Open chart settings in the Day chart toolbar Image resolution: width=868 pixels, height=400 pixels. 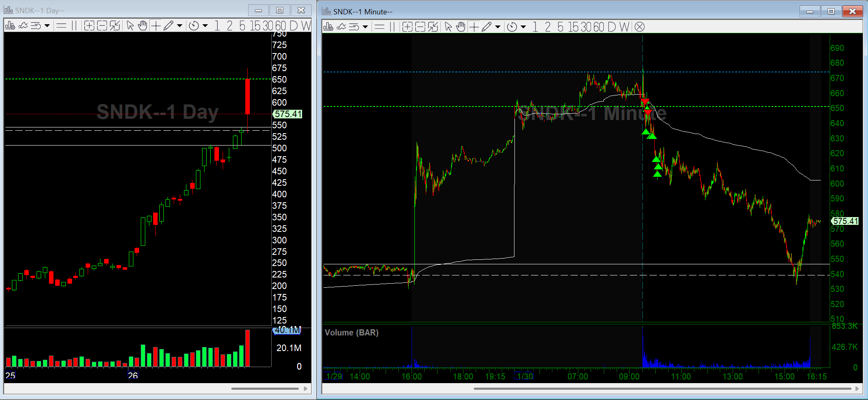(x=10, y=26)
